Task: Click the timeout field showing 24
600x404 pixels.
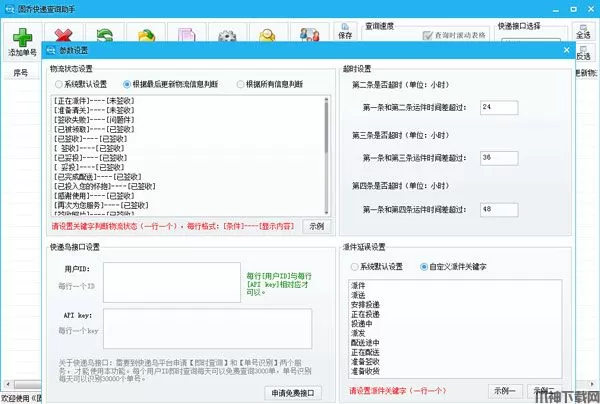Action: click(x=496, y=106)
